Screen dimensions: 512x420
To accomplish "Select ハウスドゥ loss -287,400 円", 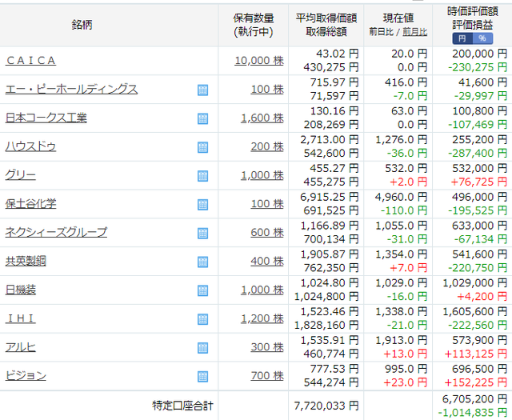I will [478, 154].
